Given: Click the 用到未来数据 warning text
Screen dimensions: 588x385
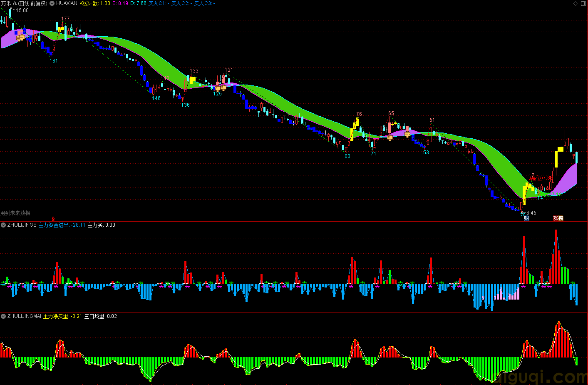Looking at the screenshot, I should (x=15, y=213).
